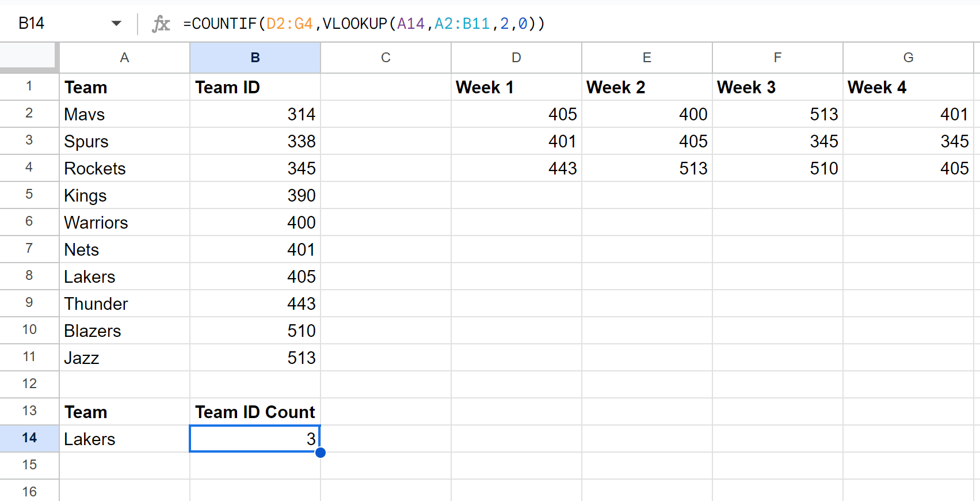Select Week 4 value 401 in G2
The image size is (980, 501).
tap(908, 114)
